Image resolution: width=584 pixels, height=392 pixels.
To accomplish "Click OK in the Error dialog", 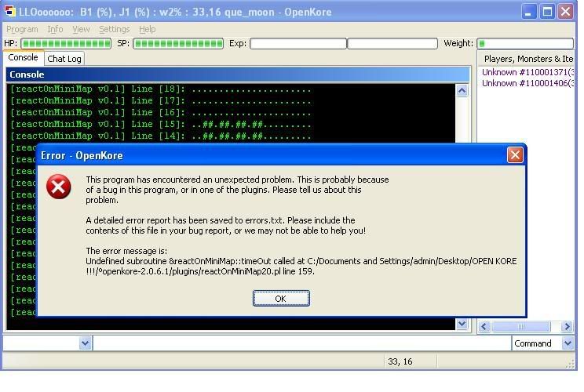I will click(x=281, y=299).
